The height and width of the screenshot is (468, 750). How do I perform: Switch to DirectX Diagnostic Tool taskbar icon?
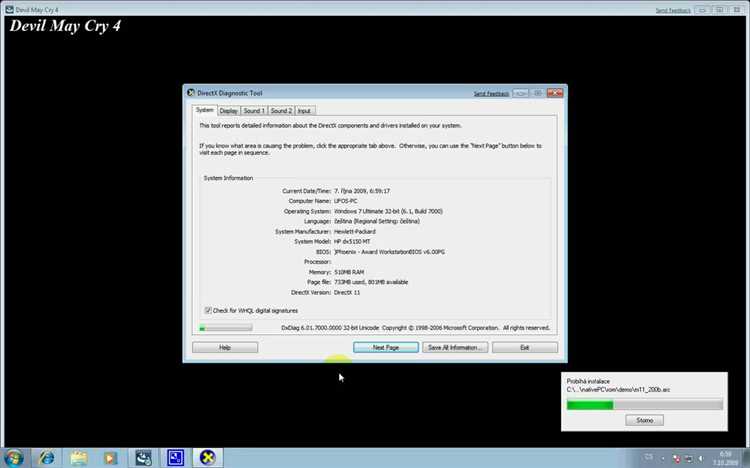click(x=208, y=457)
